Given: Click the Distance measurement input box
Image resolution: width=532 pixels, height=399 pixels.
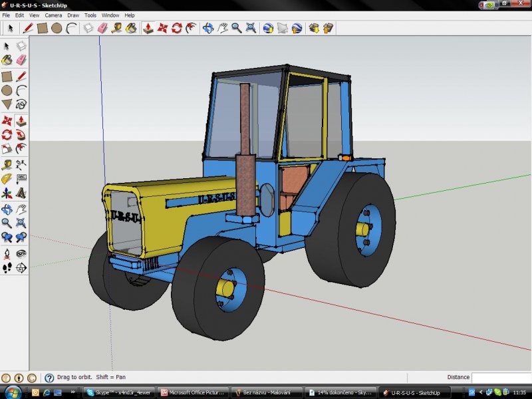Looking at the screenshot, I should (501, 377).
